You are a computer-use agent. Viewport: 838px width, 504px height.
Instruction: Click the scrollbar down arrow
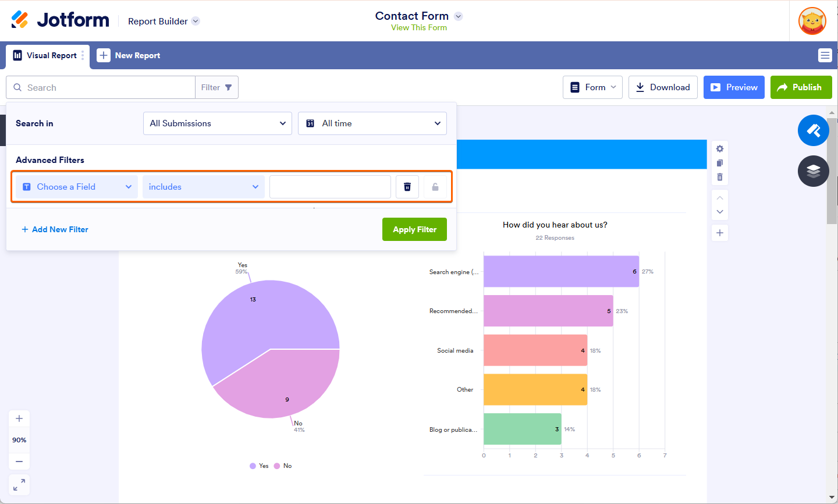tap(832, 498)
